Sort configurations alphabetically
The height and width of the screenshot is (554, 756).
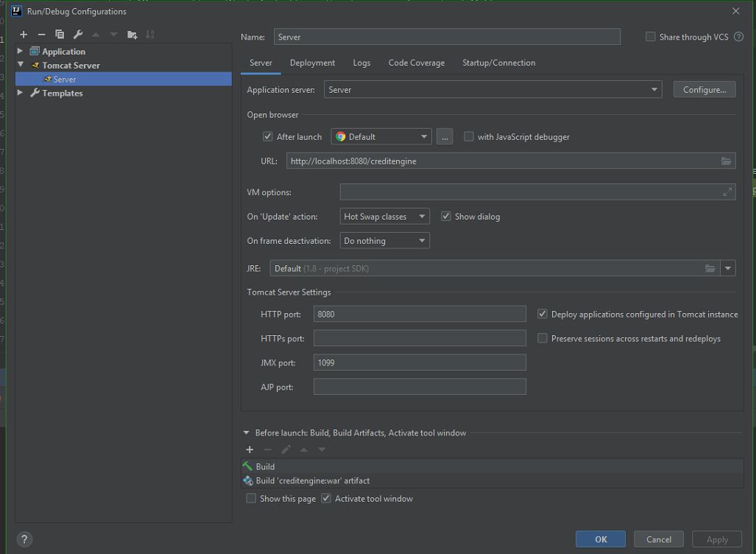tap(150, 35)
